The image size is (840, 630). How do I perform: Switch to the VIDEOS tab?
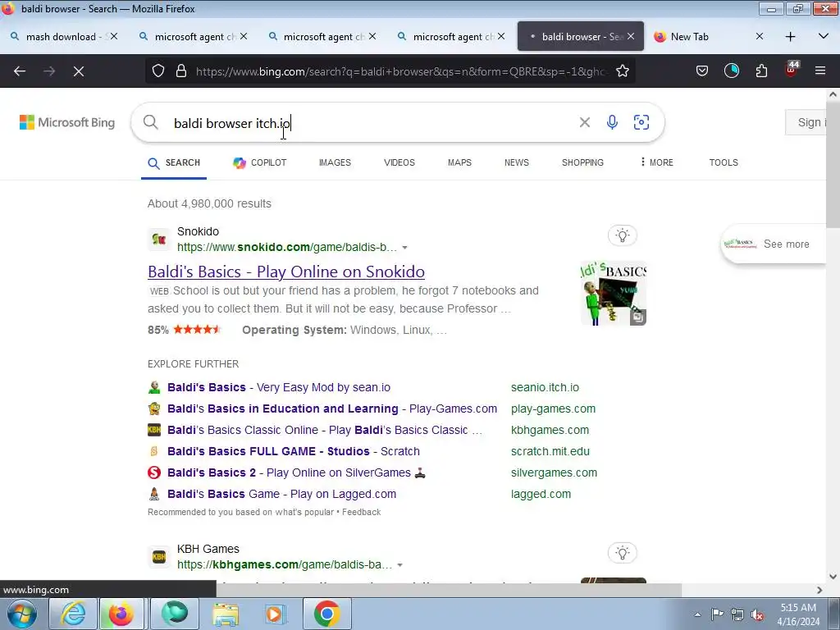click(x=399, y=163)
